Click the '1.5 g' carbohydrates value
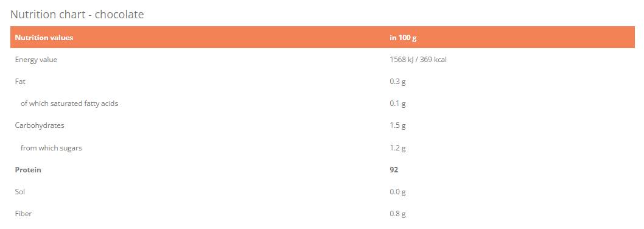Image resolution: width=644 pixels, height=229 pixels. [x=397, y=125]
